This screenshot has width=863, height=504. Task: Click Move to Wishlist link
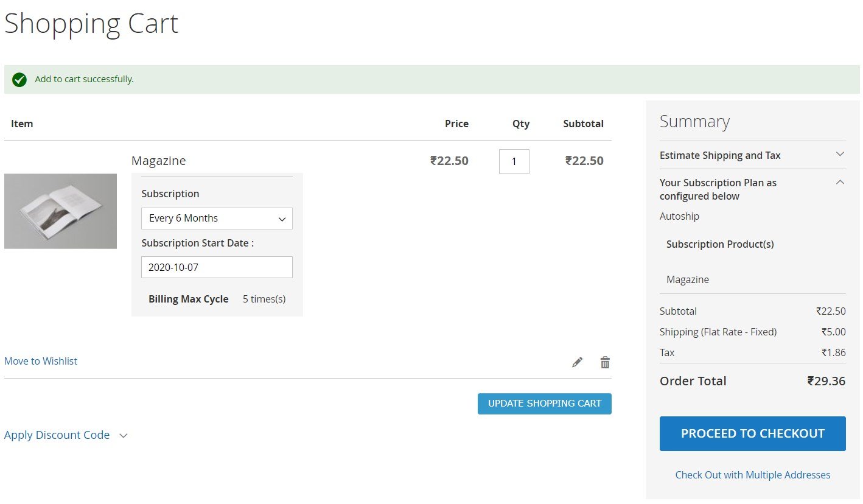(41, 361)
